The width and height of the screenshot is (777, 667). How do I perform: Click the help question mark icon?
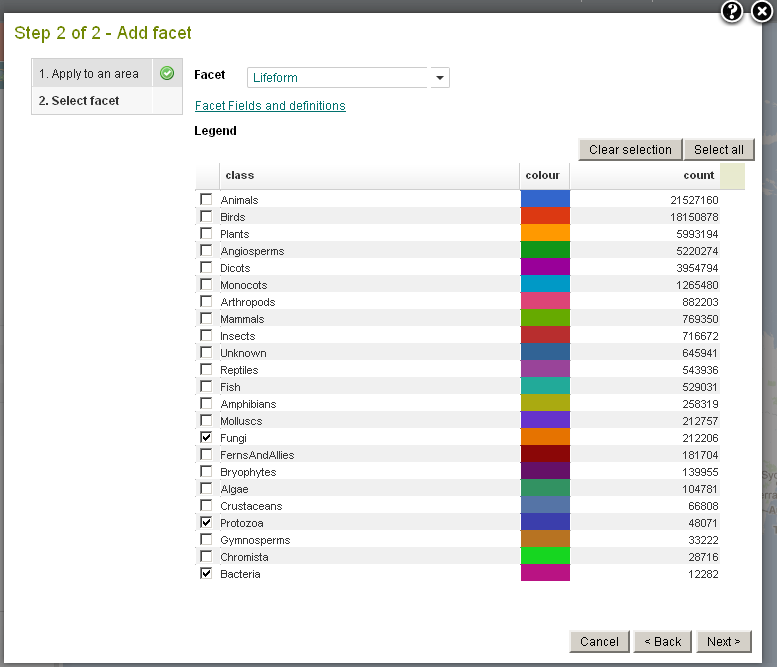point(732,12)
